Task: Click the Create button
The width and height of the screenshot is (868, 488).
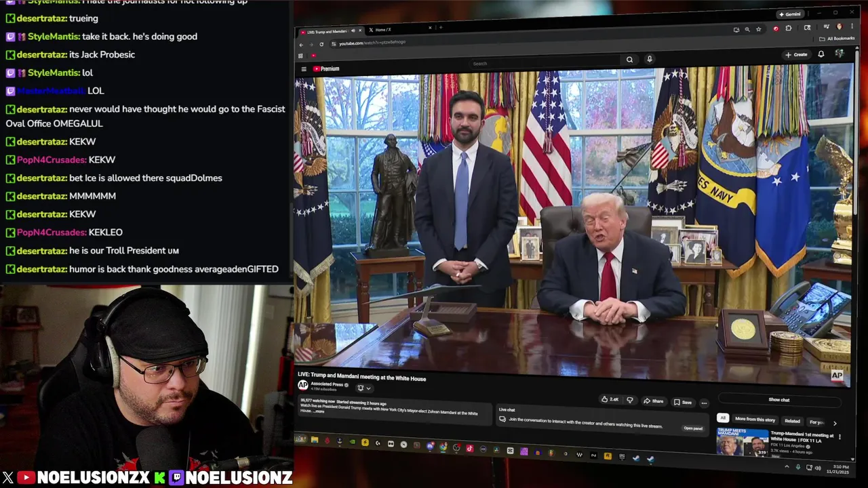Action: (796, 55)
